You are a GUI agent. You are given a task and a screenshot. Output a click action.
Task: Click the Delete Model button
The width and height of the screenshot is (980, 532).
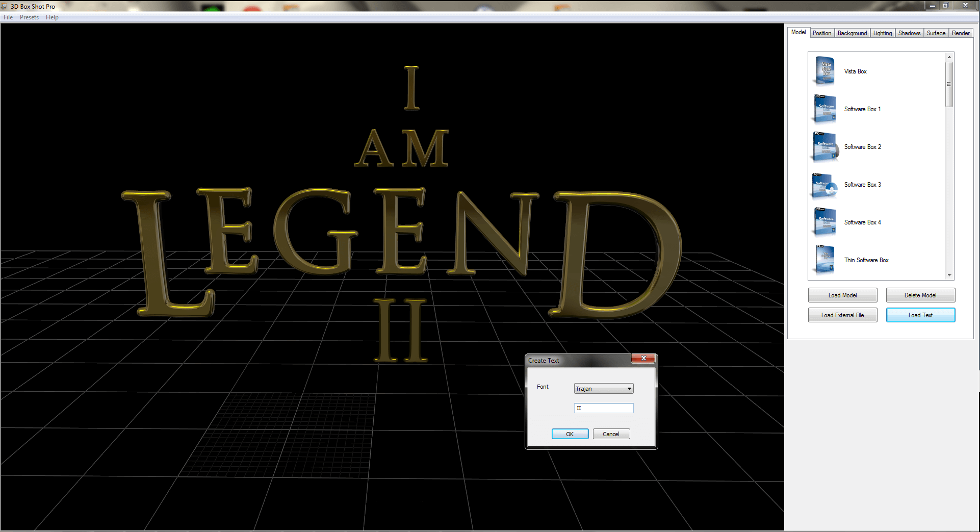920,295
